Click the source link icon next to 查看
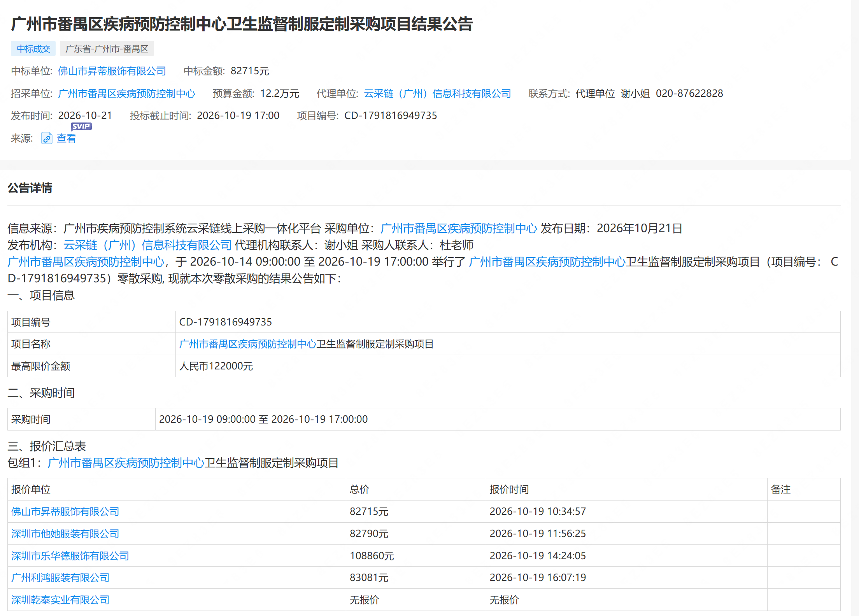 47,138
